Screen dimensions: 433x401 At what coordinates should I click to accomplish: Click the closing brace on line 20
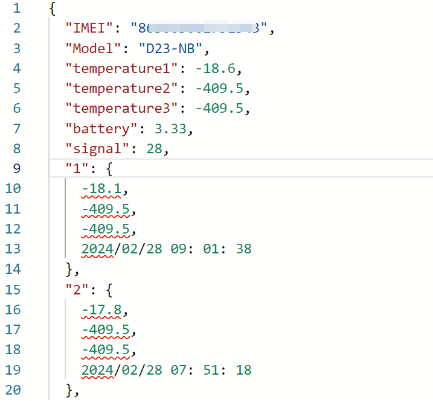(x=69, y=390)
